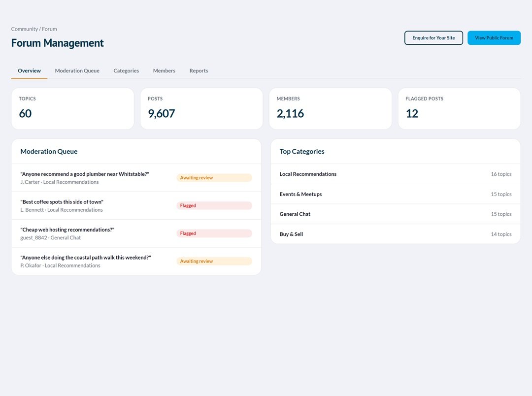Open the Categories tab
532x396 pixels.
126,70
